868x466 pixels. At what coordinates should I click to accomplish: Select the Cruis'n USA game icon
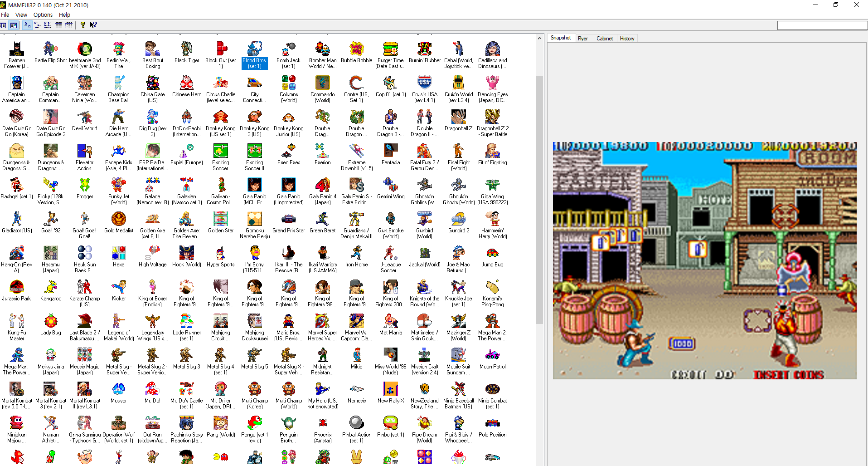coord(425,83)
